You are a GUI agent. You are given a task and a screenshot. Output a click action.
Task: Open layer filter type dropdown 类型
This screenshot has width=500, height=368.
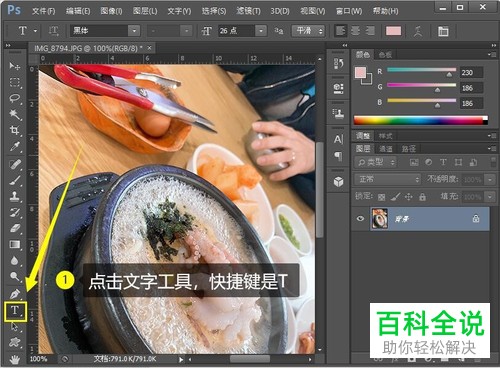[375, 162]
